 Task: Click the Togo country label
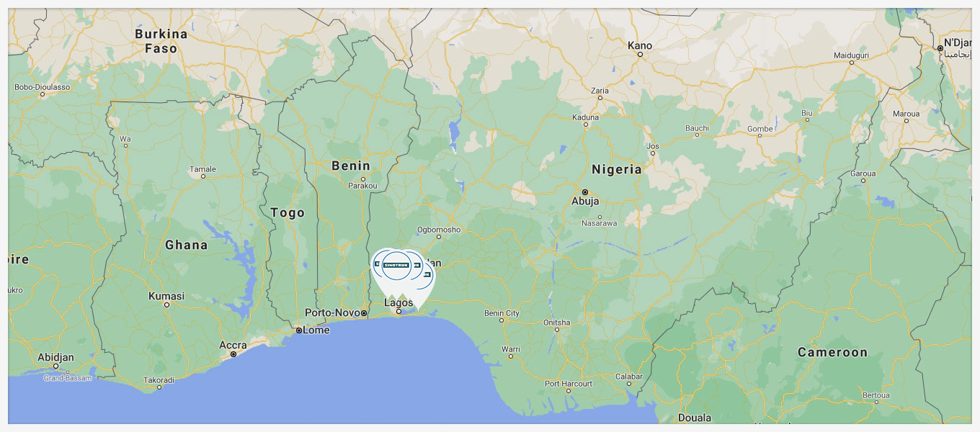pyautogui.click(x=288, y=212)
